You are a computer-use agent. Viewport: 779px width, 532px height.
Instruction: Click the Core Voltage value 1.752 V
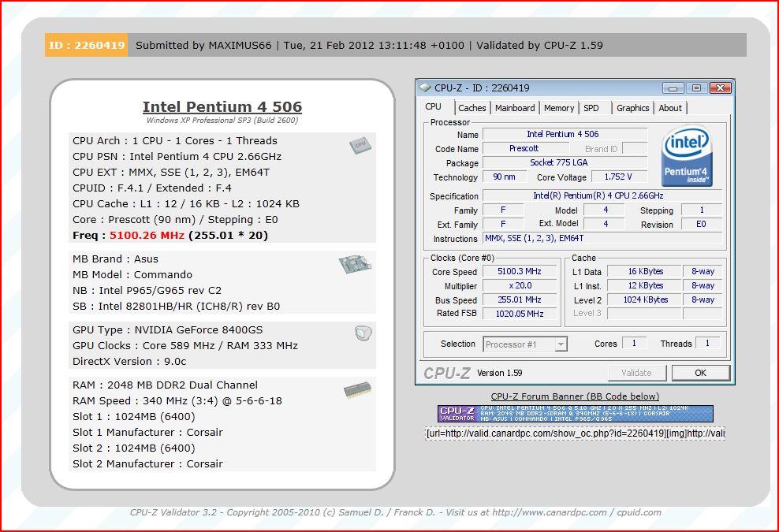click(618, 177)
